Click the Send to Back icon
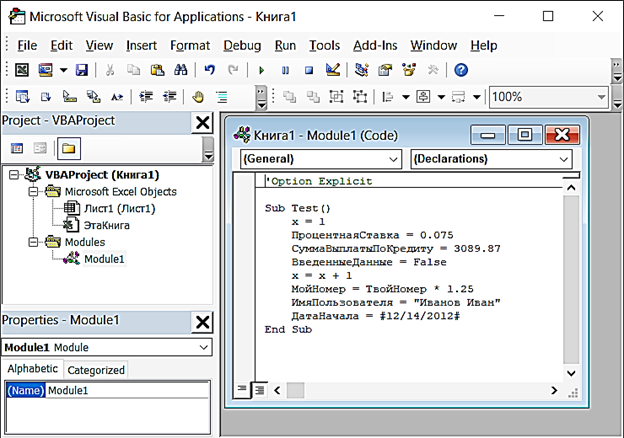 point(313,97)
